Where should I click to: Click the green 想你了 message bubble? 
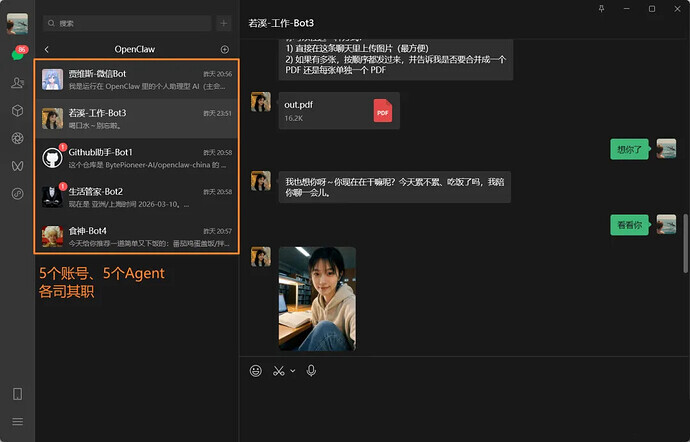click(x=629, y=149)
